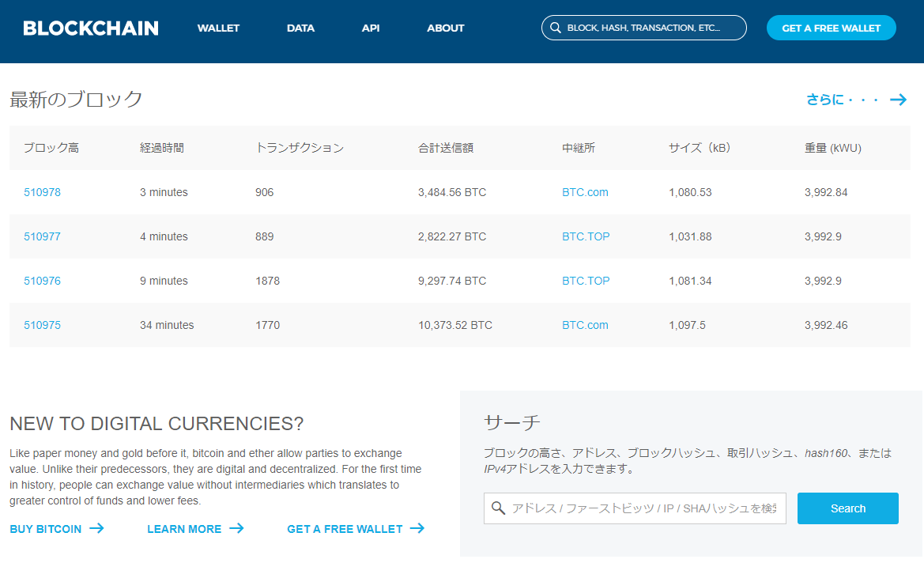Open BTC.com relay for block 510975

point(585,325)
